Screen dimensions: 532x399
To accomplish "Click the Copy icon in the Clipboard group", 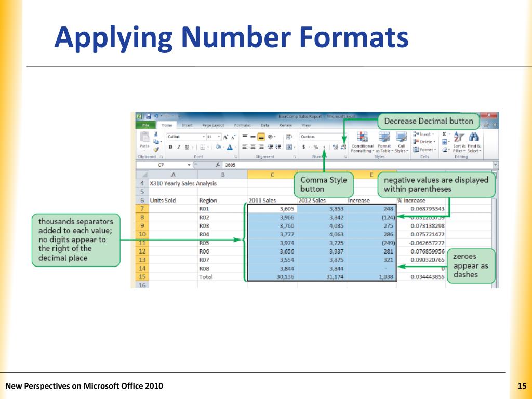I will click(x=156, y=141).
